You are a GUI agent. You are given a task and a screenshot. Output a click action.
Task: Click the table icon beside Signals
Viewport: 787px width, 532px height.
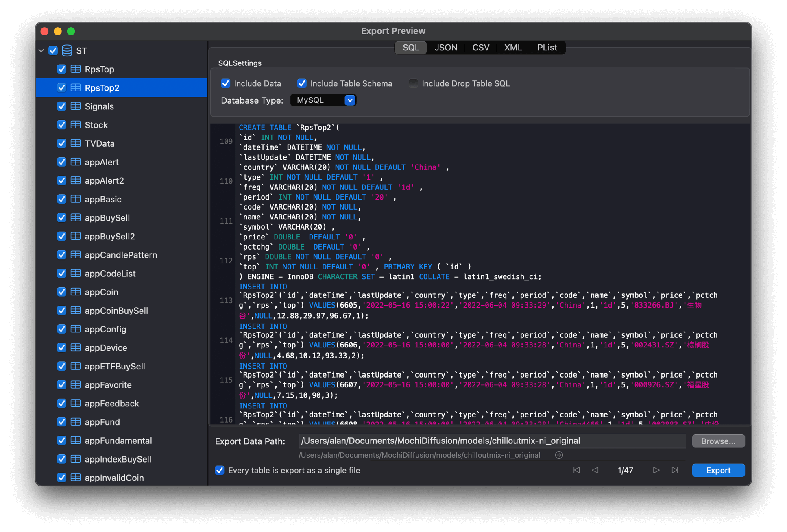pos(76,106)
